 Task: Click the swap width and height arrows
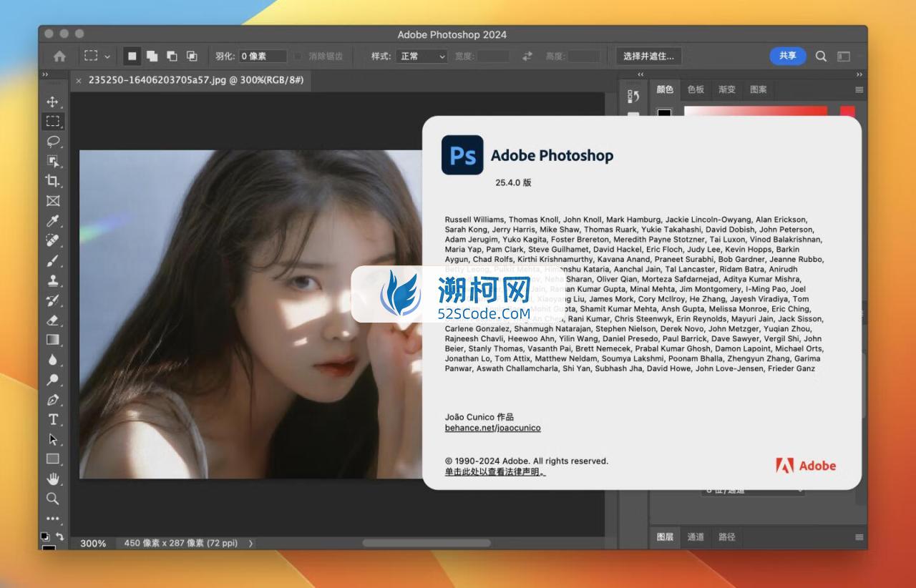527,56
